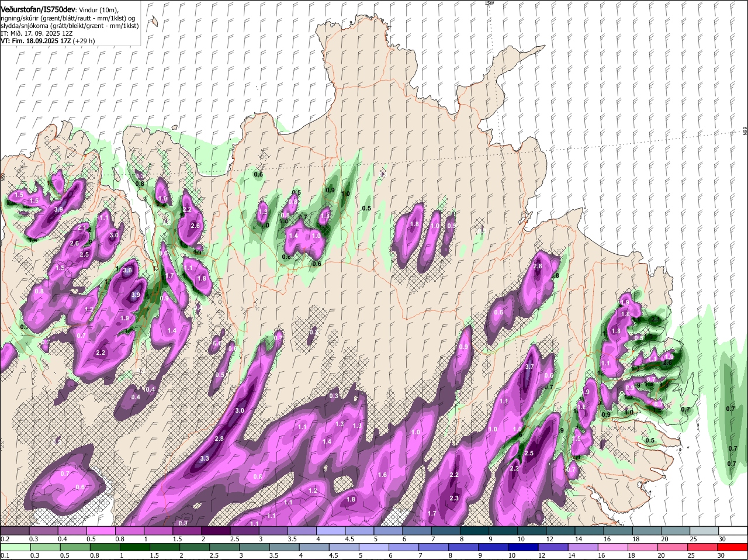The height and width of the screenshot is (560, 748).
Task: Click the pink-red 25 rain legend swatch
Action: (703, 548)
